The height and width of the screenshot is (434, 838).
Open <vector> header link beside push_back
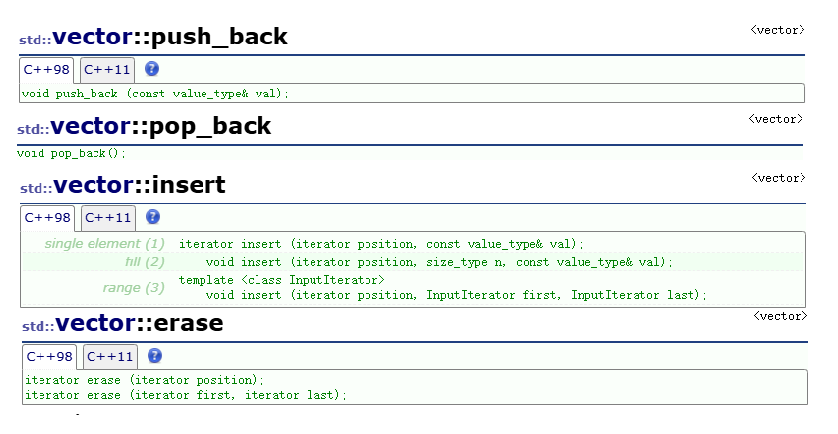[x=776, y=30]
